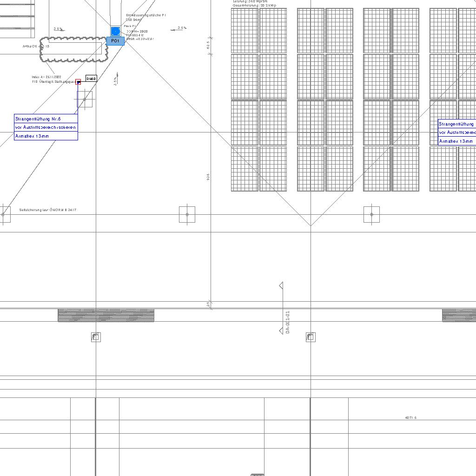
Task: Select the blue roof drain symbol above P01
Action: click(115, 31)
